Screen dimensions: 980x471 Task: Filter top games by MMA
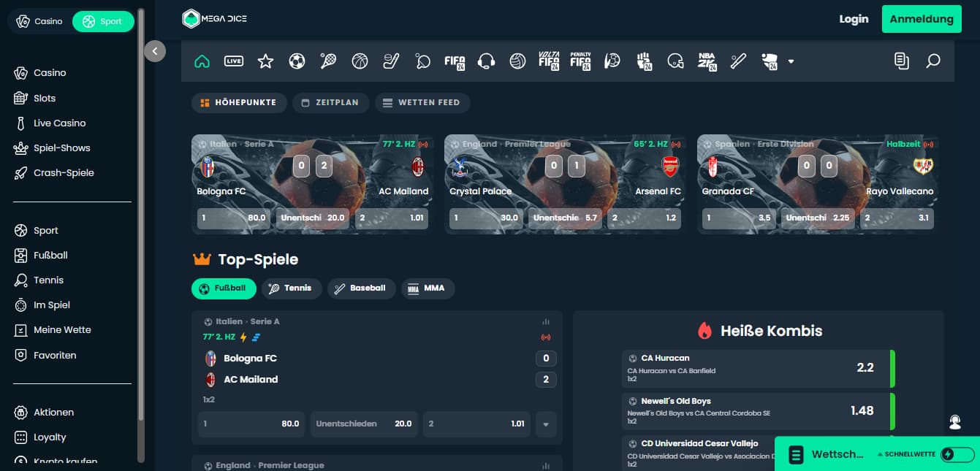click(428, 288)
